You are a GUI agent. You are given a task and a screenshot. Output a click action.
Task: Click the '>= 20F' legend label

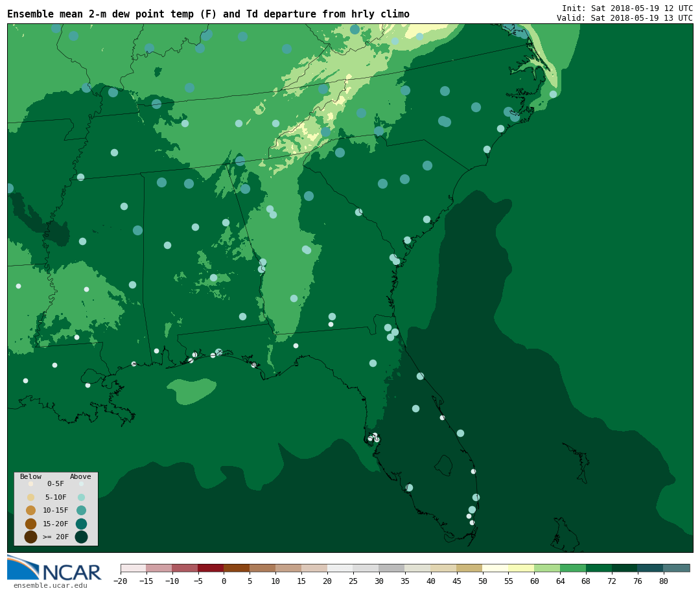[x=56, y=537]
